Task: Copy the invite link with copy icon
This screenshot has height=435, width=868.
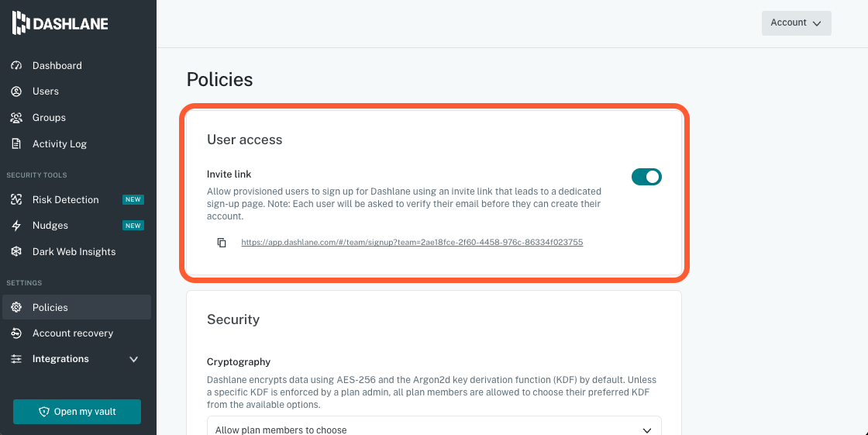Action: click(222, 243)
